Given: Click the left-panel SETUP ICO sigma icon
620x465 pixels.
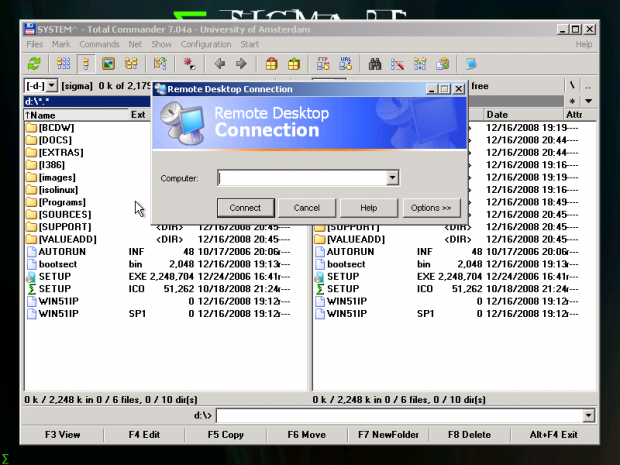Looking at the screenshot, I should coord(32,289).
